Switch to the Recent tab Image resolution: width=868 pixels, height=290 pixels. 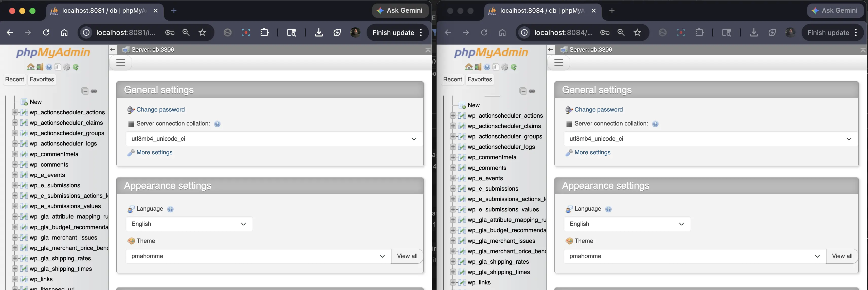coord(14,80)
